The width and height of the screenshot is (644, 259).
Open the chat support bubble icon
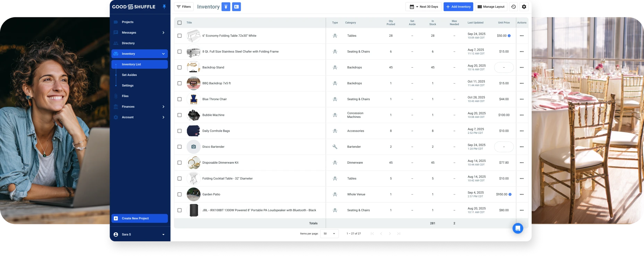tap(518, 228)
